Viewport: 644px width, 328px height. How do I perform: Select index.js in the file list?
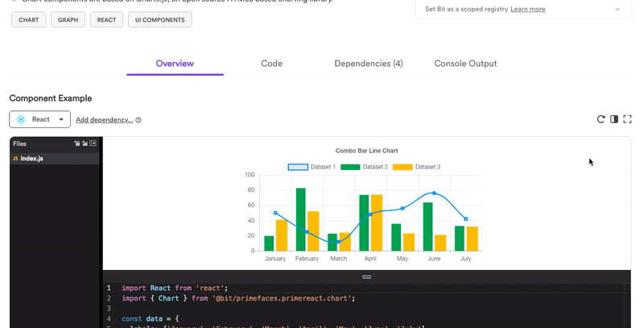[x=32, y=158]
